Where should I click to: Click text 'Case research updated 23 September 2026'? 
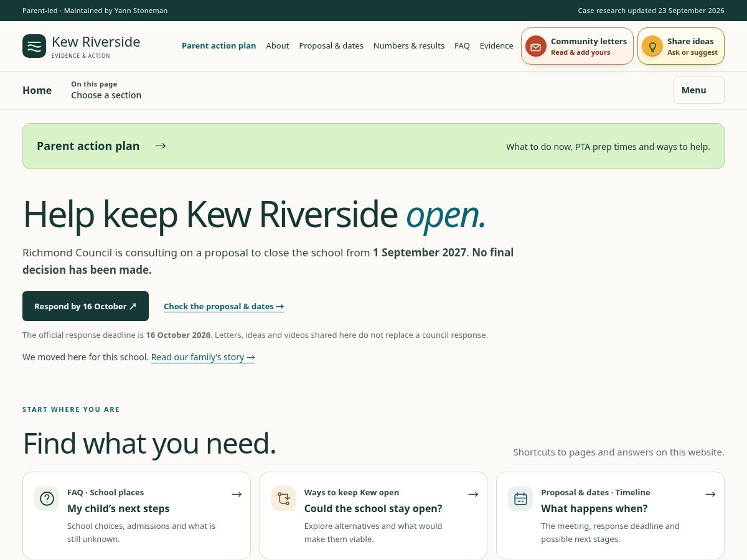click(651, 11)
